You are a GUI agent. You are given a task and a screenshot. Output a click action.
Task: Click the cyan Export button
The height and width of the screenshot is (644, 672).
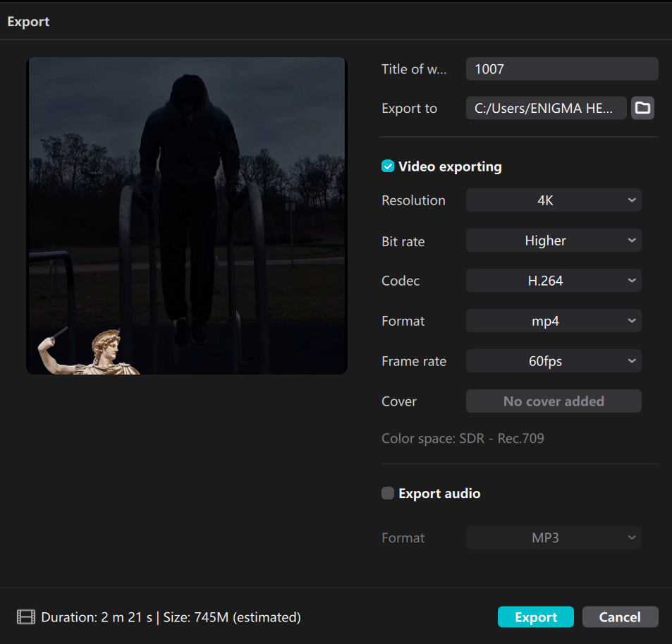[x=535, y=617]
